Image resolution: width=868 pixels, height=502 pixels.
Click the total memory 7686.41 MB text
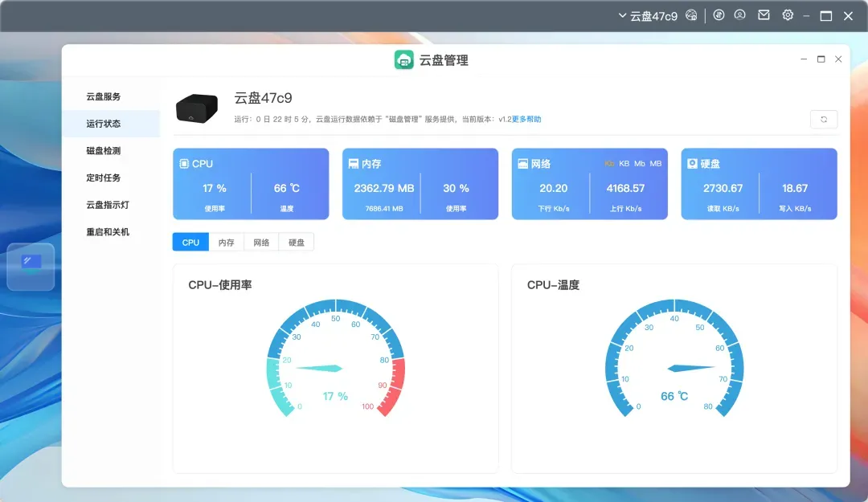point(384,209)
